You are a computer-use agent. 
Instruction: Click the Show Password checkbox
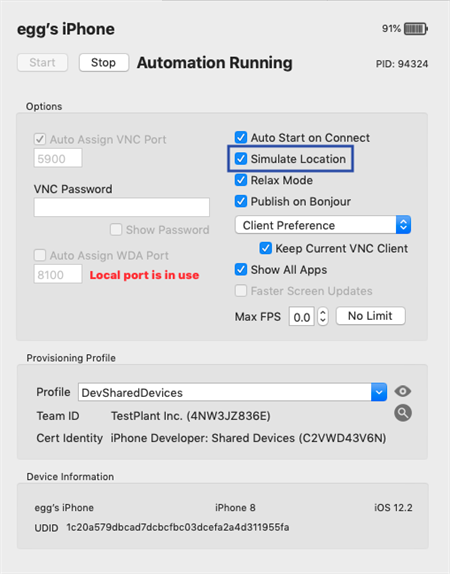[116, 230]
